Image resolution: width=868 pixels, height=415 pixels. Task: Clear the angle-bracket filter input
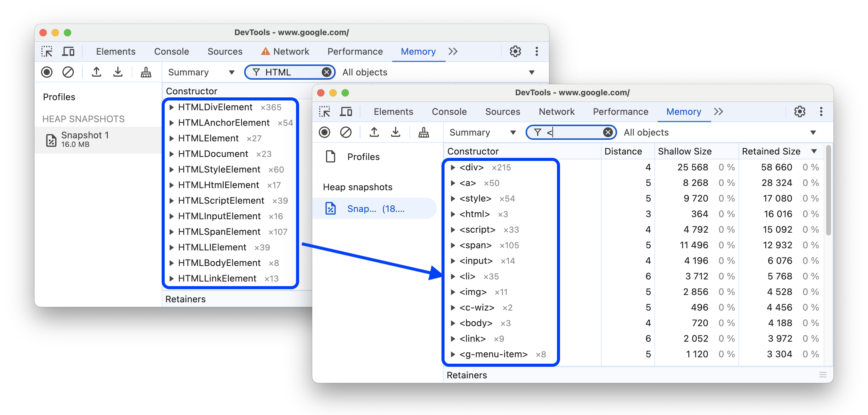(x=607, y=132)
